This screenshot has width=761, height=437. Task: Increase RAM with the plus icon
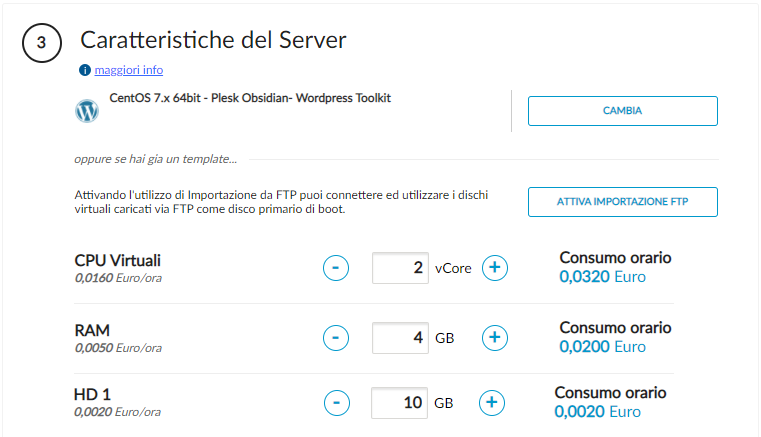point(495,338)
